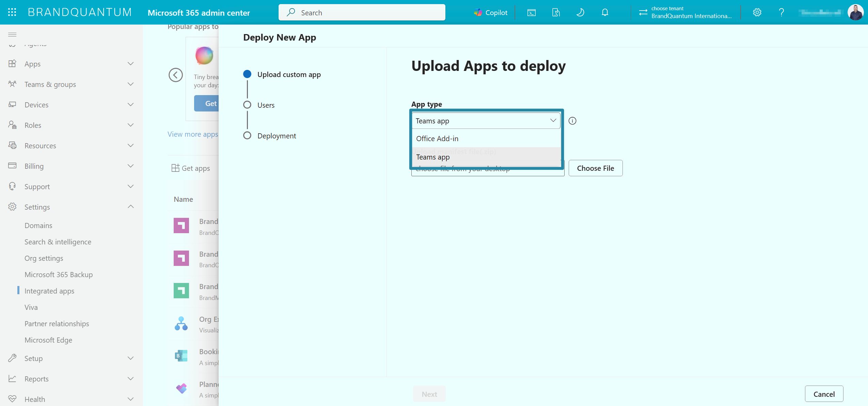Click choose tenant switch icon
Viewport: 868px width, 406px height.
coord(643,12)
